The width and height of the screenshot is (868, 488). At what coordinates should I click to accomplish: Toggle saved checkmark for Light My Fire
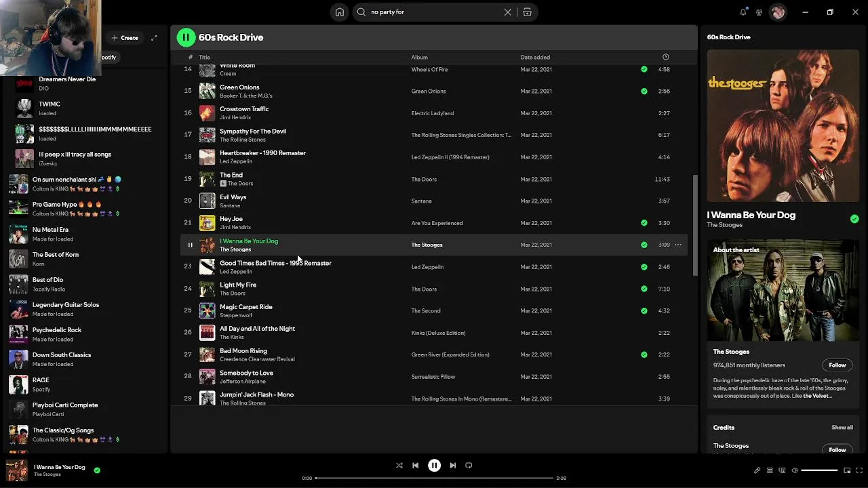click(x=644, y=289)
